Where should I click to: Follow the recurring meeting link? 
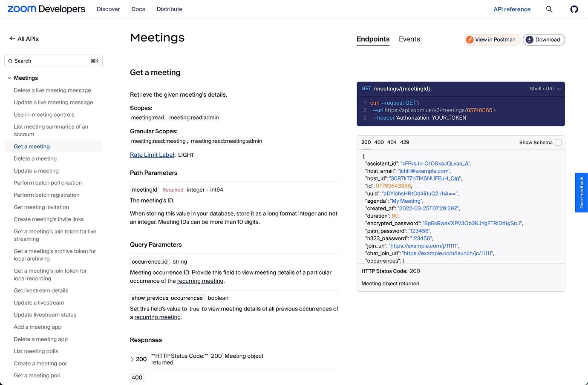(200, 281)
